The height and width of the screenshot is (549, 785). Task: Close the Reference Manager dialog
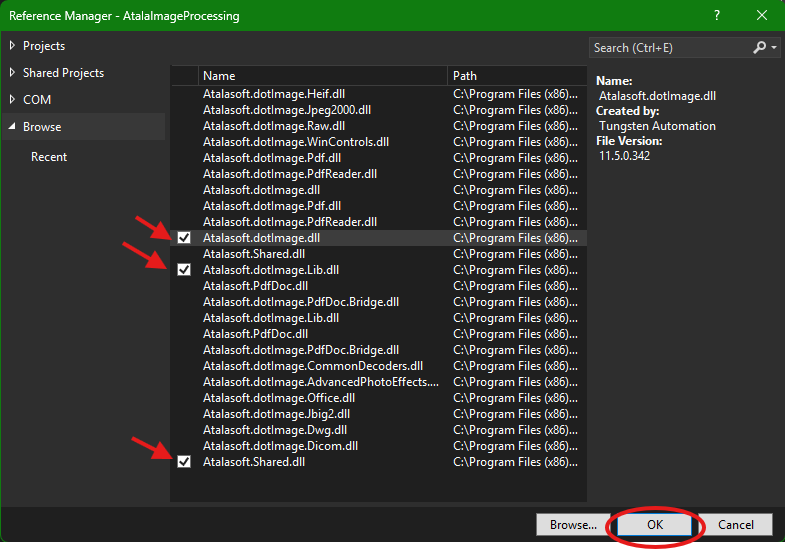click(x=762, y=16)
